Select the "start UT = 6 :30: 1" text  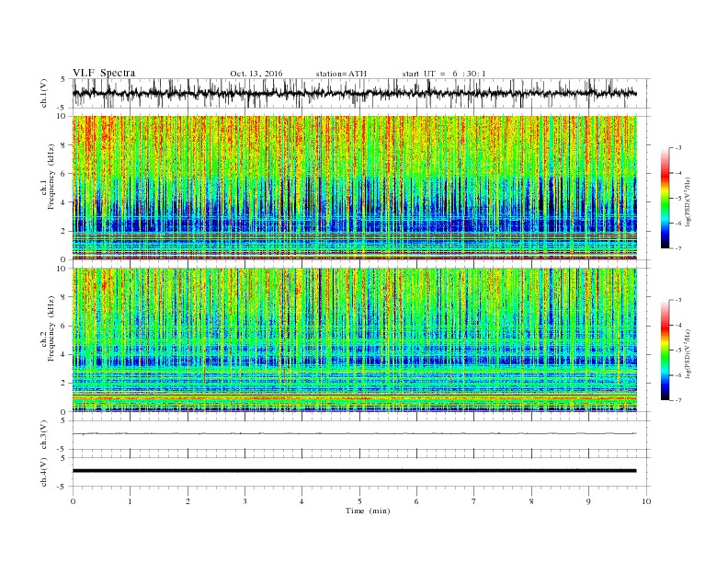point(444,74)
